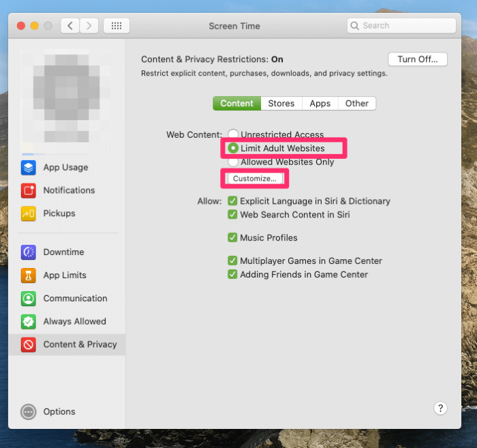This screenshot has width=477, height=448.
Task: Uncheck Adding Friends in Game Center
Action: tap(232, 274)
